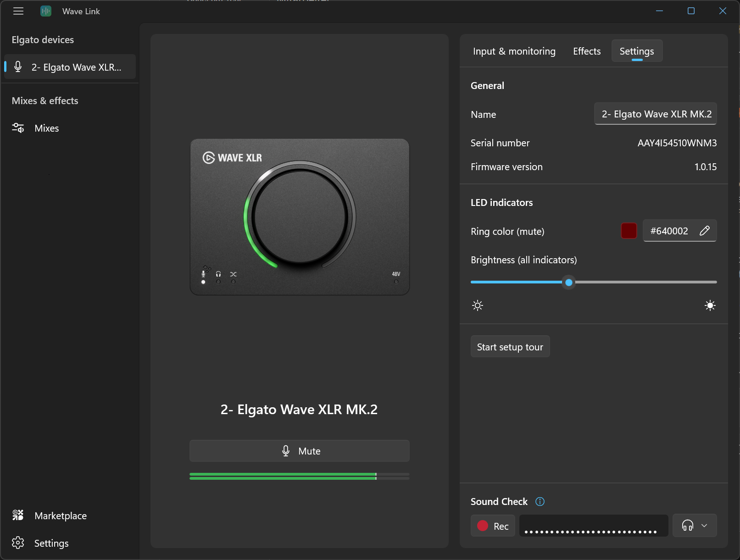Click the Wave XLR volume knob
Viewport: 740px width, 560px height.
[x=300, y=216]
